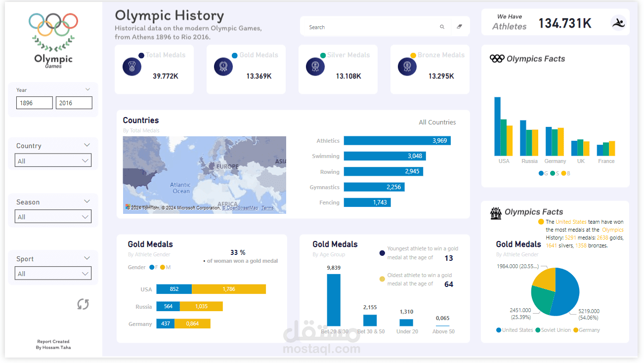Click the refresh arrows icon in the sidebar
The width and height of the screenshot is (644, 363).
point(83,304)
